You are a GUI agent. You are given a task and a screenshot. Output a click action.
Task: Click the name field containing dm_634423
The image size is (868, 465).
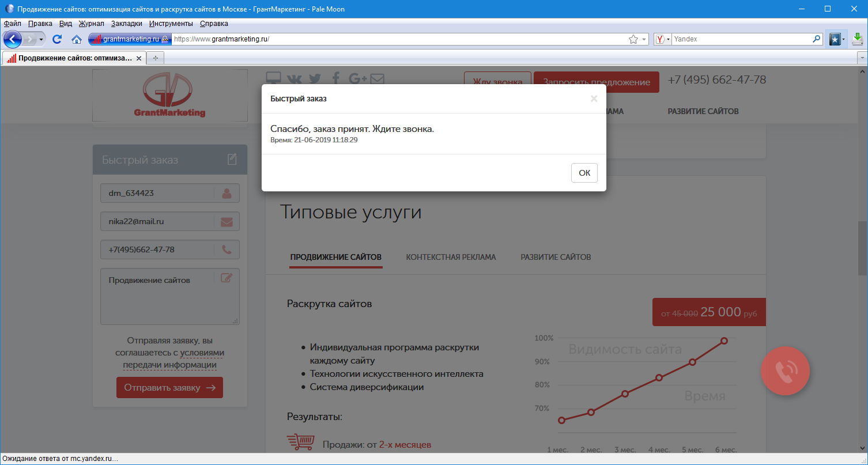170,194
